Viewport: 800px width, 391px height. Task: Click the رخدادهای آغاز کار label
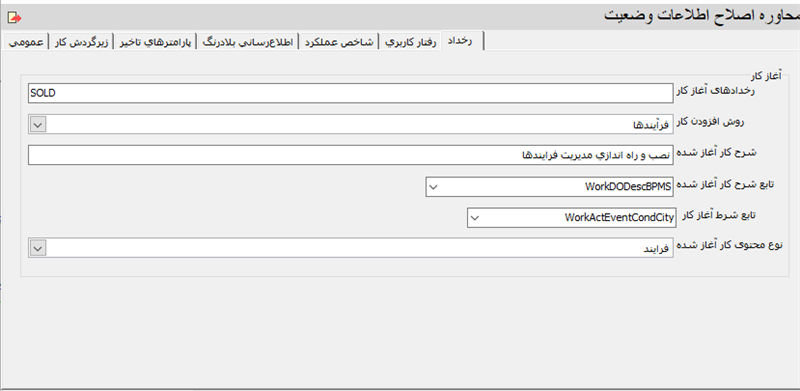(715, 90)
